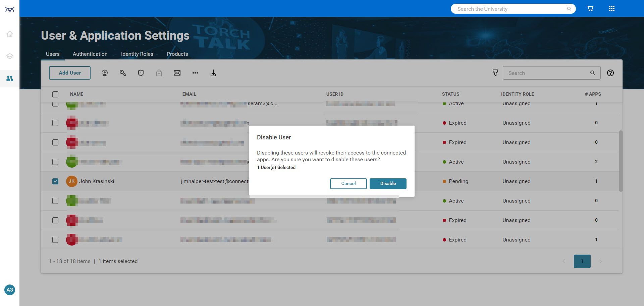
Task: Open the filter funnel icon
Action: point(495,73)
